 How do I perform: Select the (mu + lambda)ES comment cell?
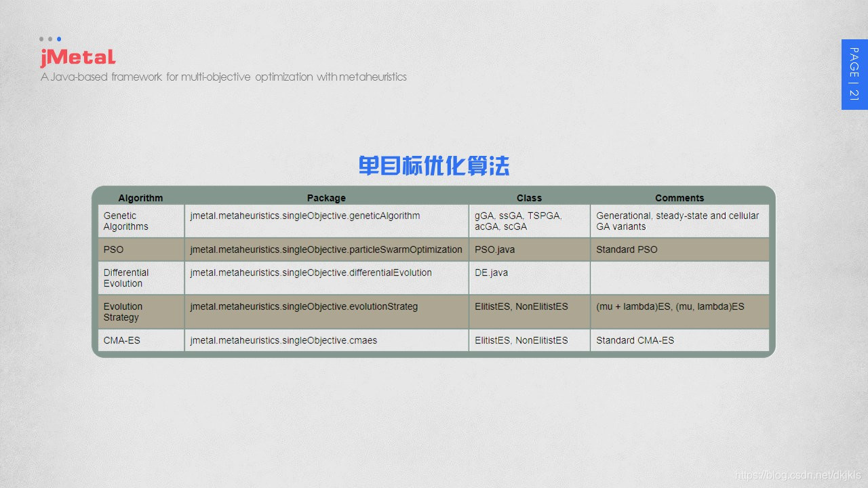(679, 312)
